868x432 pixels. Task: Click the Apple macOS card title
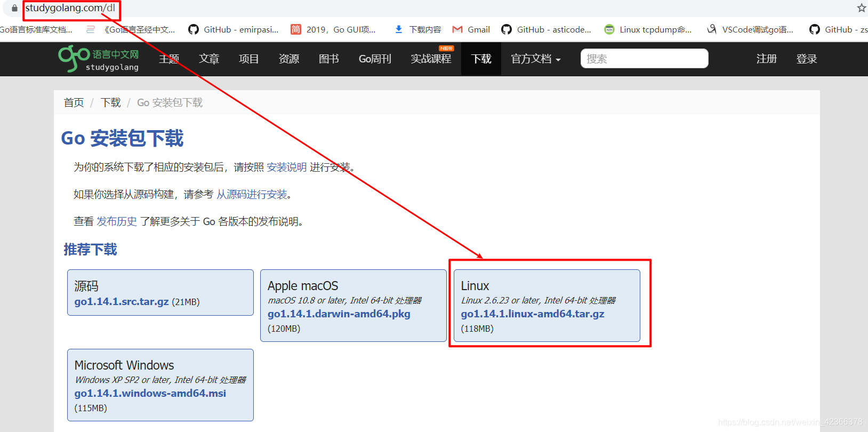303,286
